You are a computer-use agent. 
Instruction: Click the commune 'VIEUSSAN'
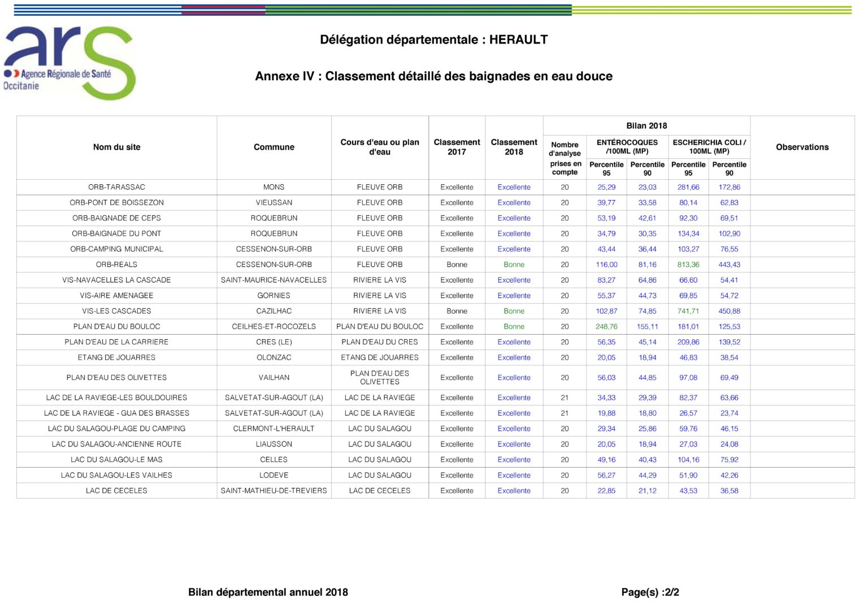click(x=274, y=202)
